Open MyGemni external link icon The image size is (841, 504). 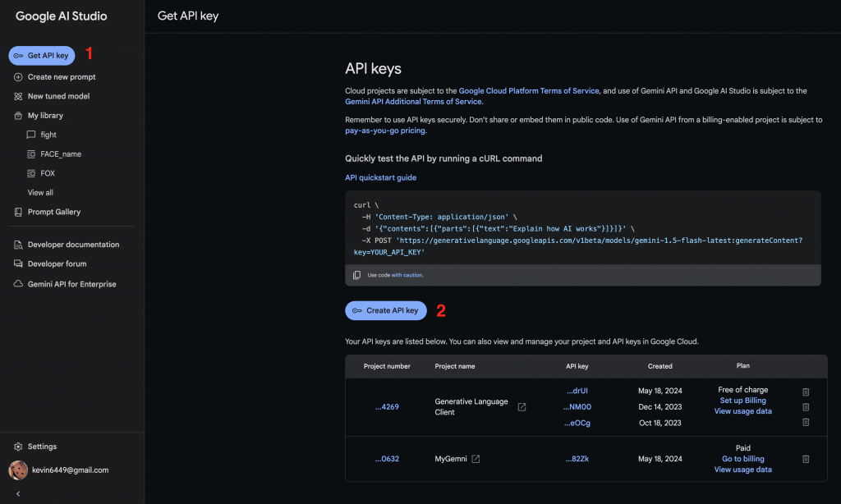click(476, 459)
